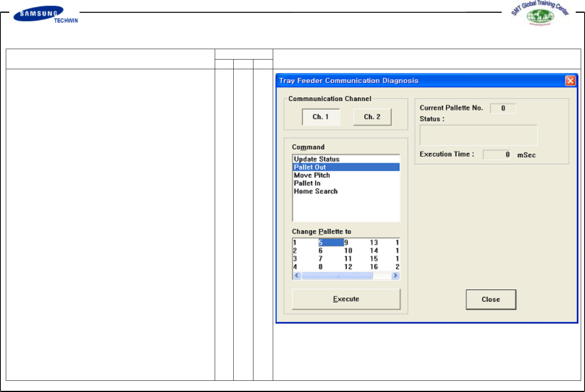This screenshot has width=585, height=392.
Task: Pick pallette number 8
Action: click(320, 267)
